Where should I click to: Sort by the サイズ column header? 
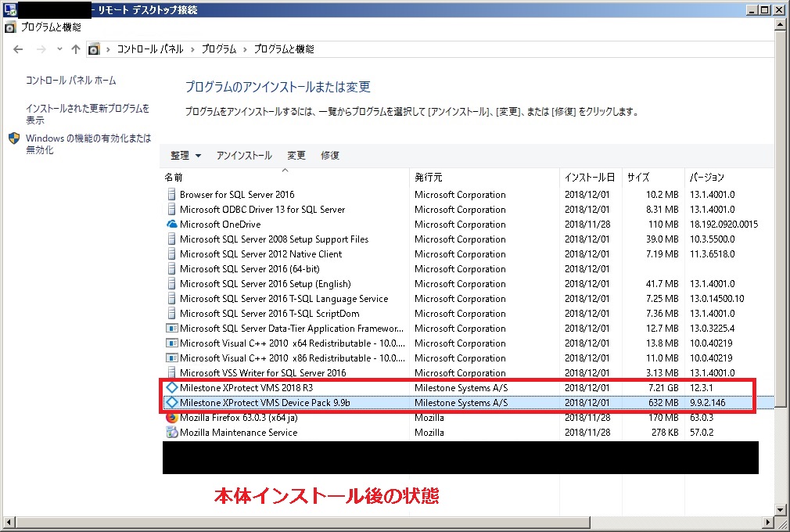point(653,178)
